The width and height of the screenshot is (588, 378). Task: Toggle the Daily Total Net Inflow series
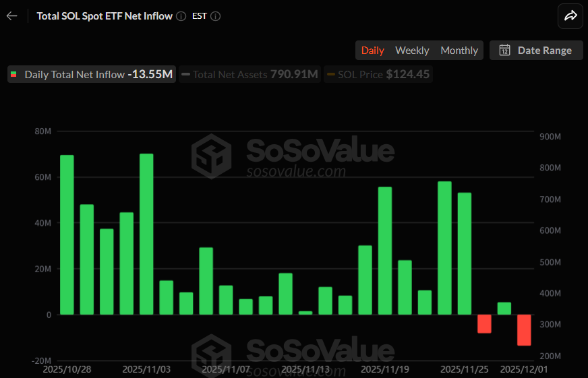click(x=92, y=74)
